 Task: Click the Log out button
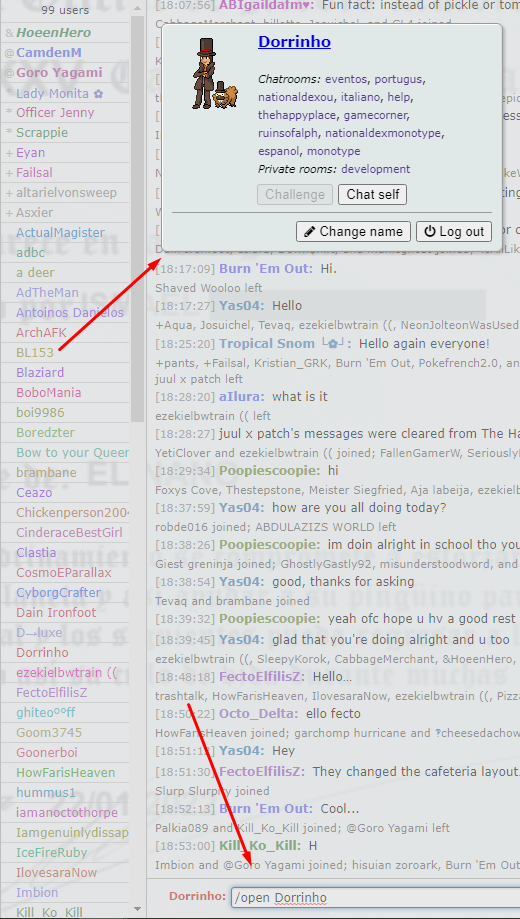pyautogui.click(x=454, y=232)
